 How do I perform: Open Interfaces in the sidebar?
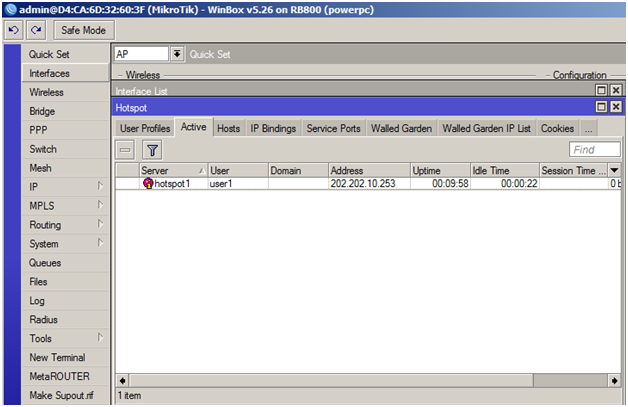[x=65, y=73]
